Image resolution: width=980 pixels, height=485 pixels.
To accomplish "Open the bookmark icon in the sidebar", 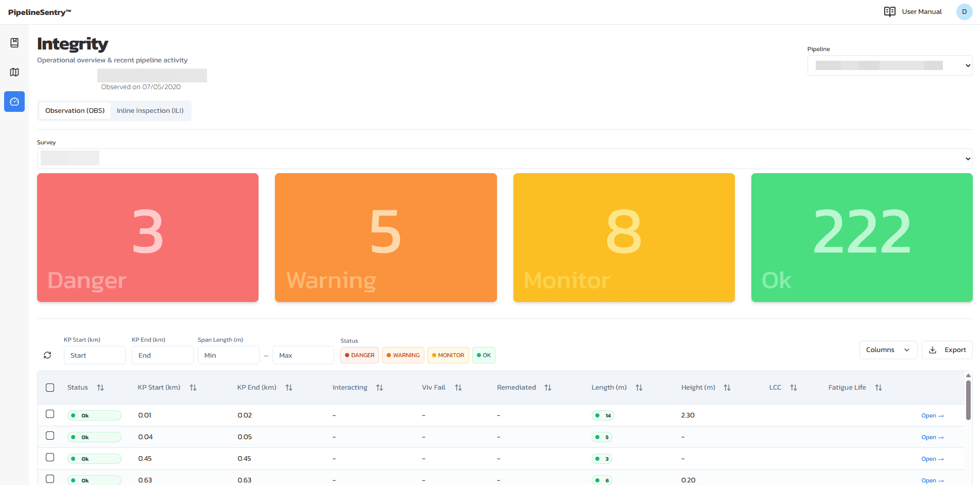I will [x=14, y=42].
